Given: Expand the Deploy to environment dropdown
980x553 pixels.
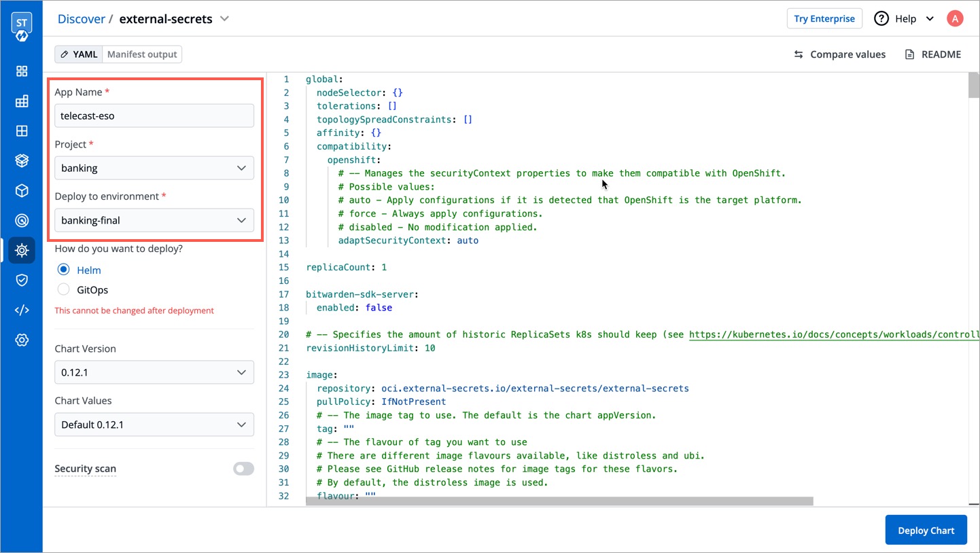Looking at the screenshot, I should 154,220.
